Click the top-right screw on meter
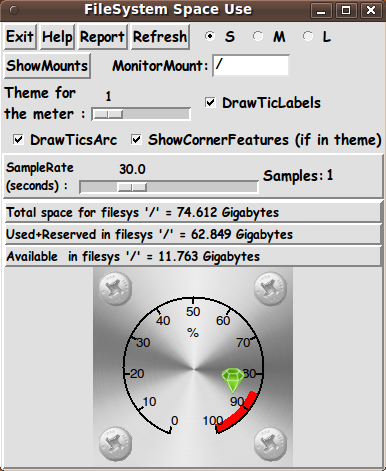This screenshot has width=386, height=471. (x=270, y=289)
